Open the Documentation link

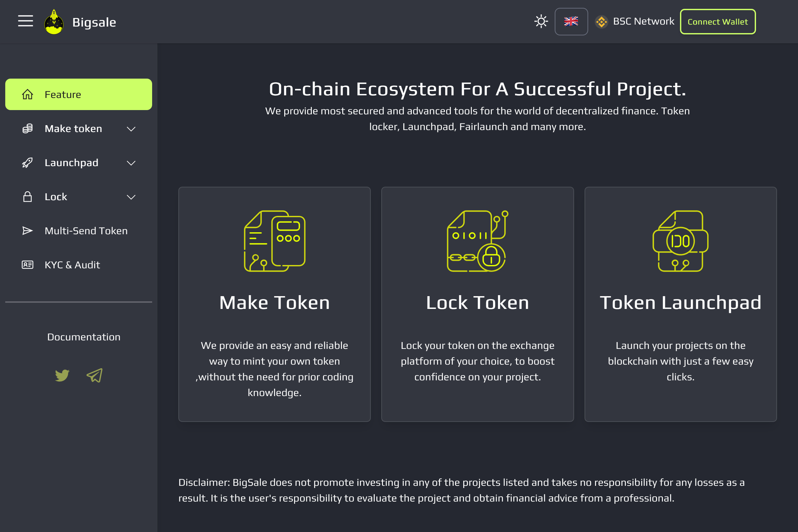84,337
